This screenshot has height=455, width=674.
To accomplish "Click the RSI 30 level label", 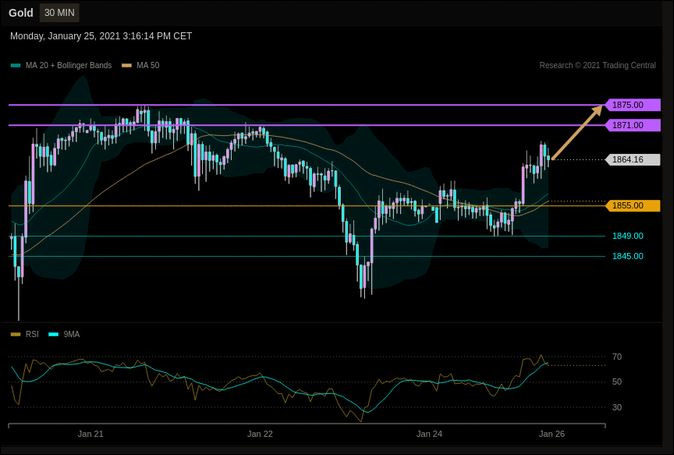I will point(617,407).
